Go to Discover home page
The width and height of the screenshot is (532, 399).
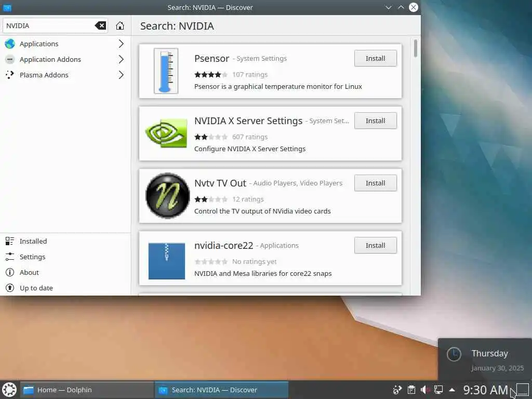[x=120, y=25]
